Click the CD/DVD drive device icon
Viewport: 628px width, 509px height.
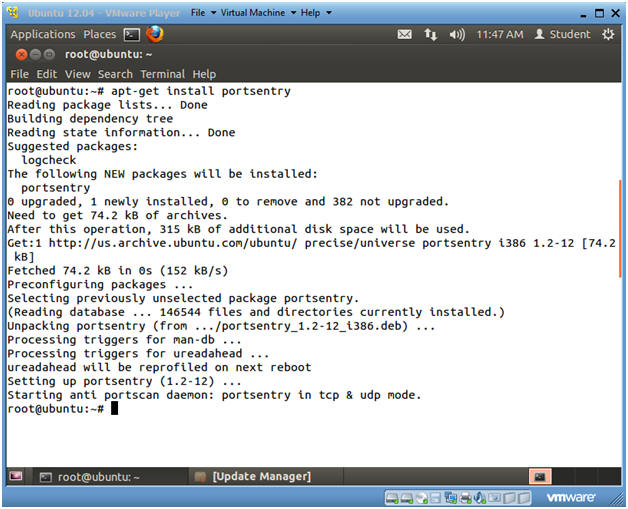[422, 498]
